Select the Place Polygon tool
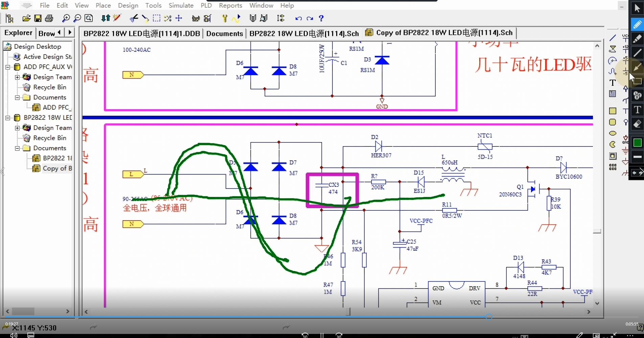This screenshot has height=338, width=644. 613,49
